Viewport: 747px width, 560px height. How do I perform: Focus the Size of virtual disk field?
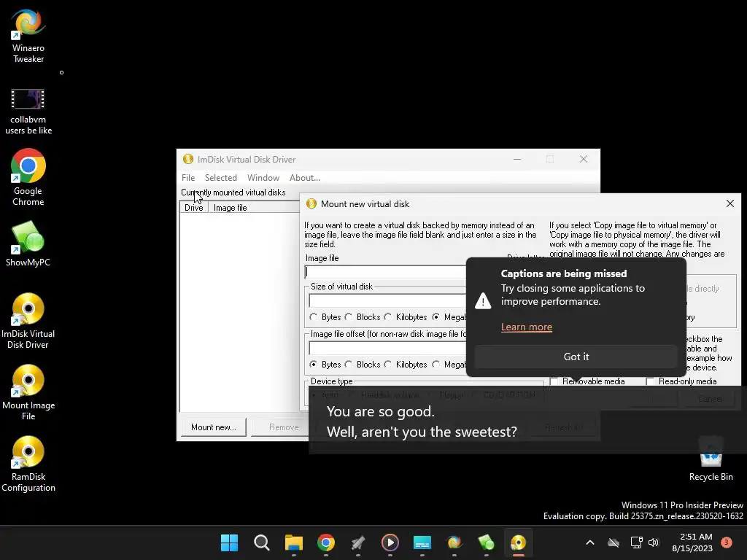387,300
